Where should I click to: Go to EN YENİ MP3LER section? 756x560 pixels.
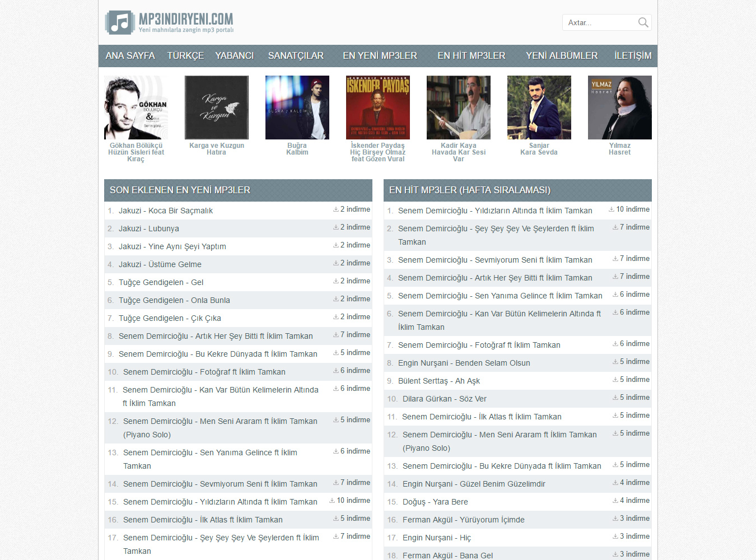380,56
